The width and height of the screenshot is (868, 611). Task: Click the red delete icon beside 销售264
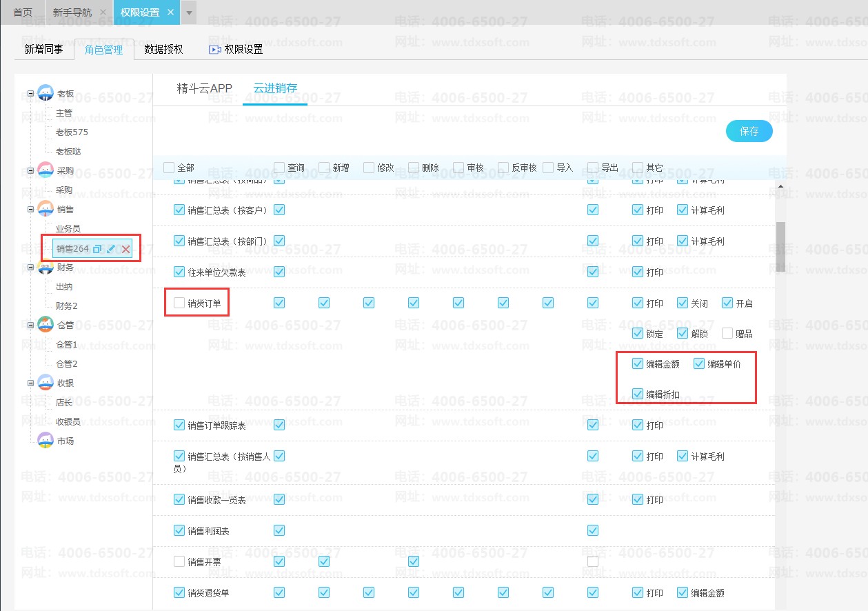(x=125, y=249)
